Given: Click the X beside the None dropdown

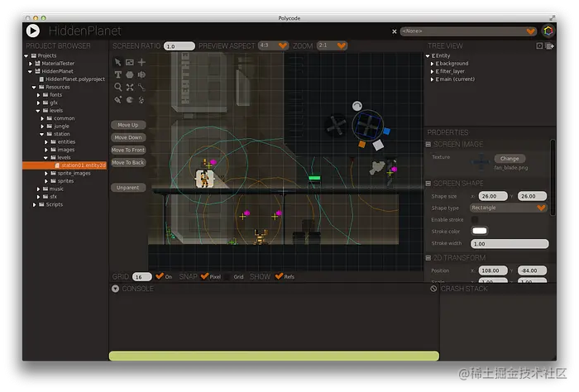Looking at the screenshot, I should pyautogui.click(x=395, y=31).
